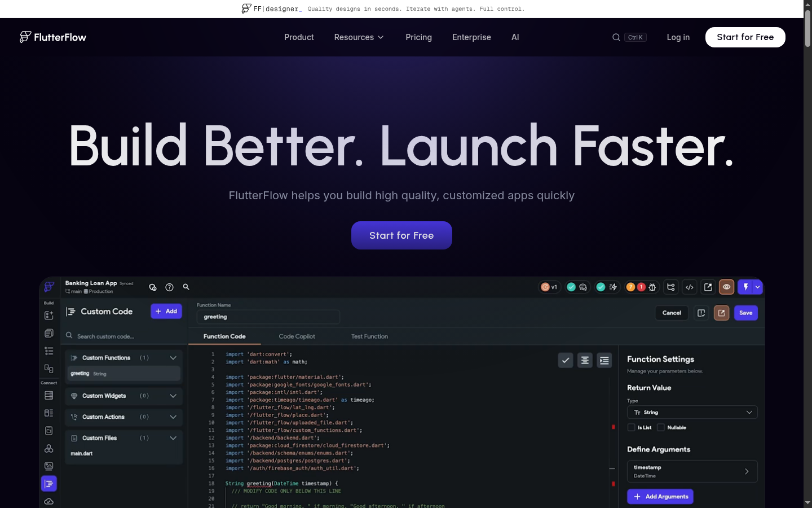This screenshot has height=508, width=812.
Task: Collapse the Custom Files section
Action: coord(173,438)
